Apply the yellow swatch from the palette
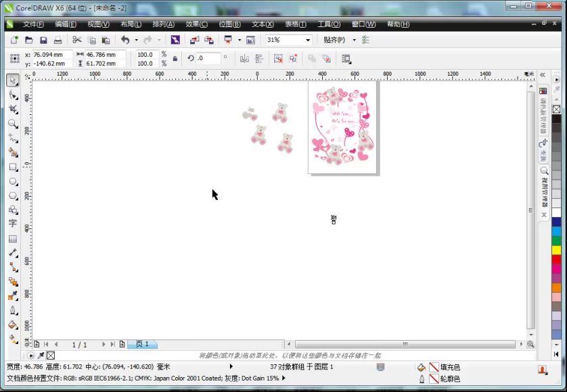Image resolution: width=567 pixels, height=392 pixels. [557, 249]
